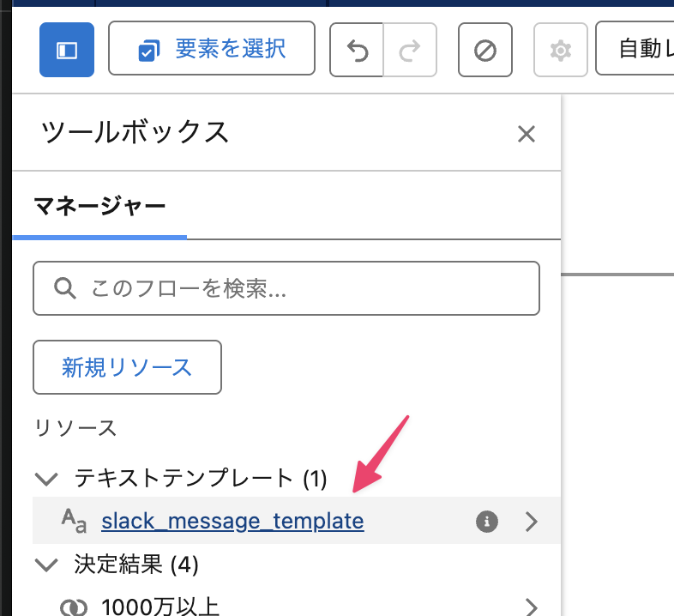Collapse the 決定結果 section
674x616 pixels.
pyautogui.click(x=46, y=565)
